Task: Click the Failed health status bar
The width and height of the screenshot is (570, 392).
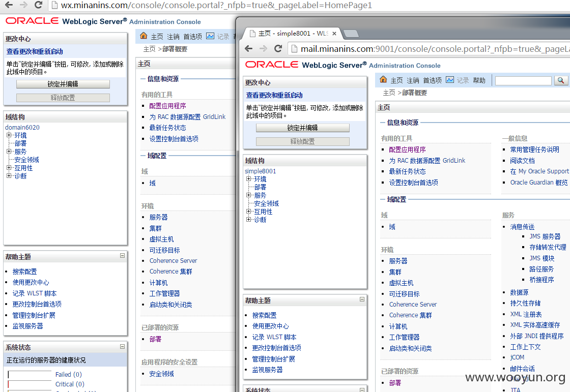Action: [30, 374]
